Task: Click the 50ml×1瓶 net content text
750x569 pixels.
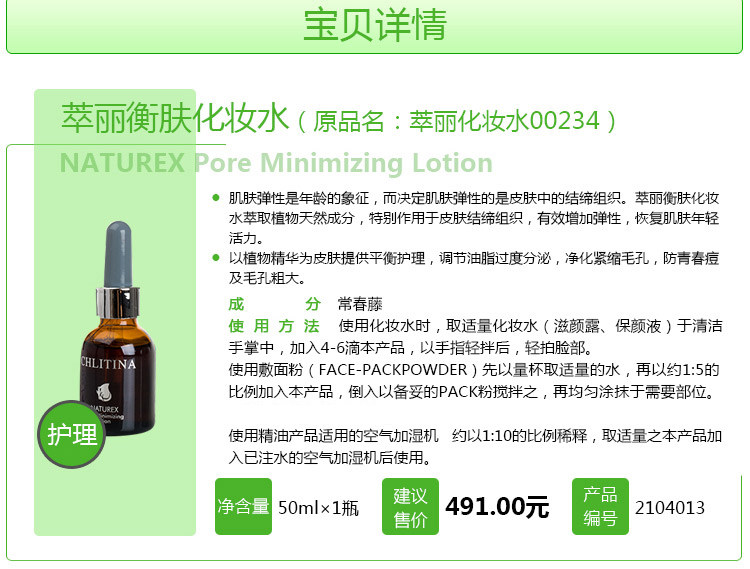Action: tap(318, 508)
